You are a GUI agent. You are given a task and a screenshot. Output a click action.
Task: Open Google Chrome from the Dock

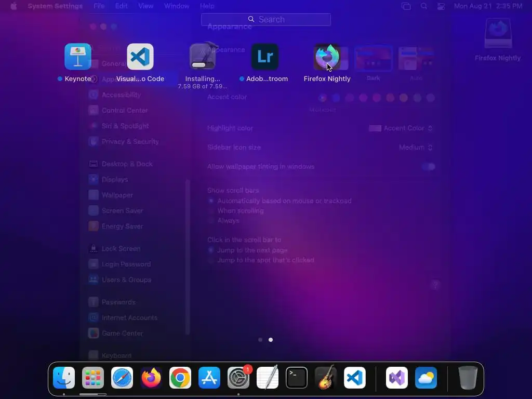180,378
